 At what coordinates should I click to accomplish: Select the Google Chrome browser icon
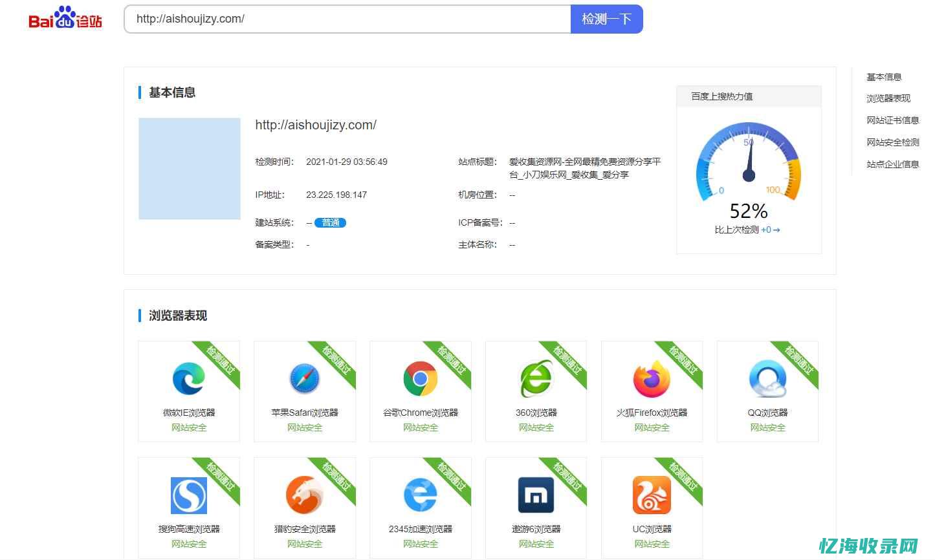(421, 379)
